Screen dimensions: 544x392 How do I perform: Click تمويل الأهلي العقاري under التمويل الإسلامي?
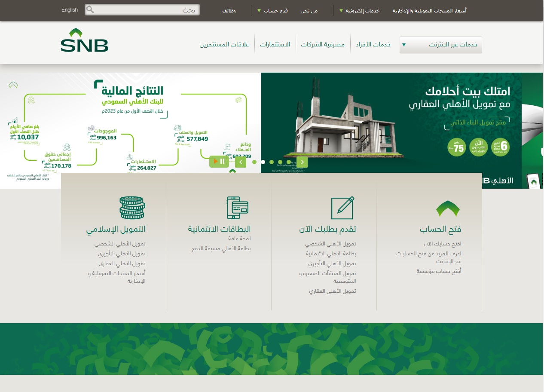tap(122, 263)
